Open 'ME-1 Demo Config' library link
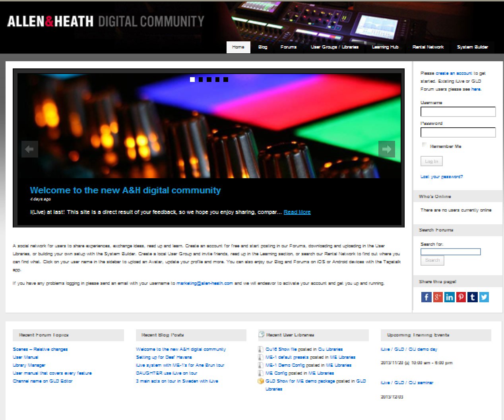504x420 pixels. coord(285,365)
